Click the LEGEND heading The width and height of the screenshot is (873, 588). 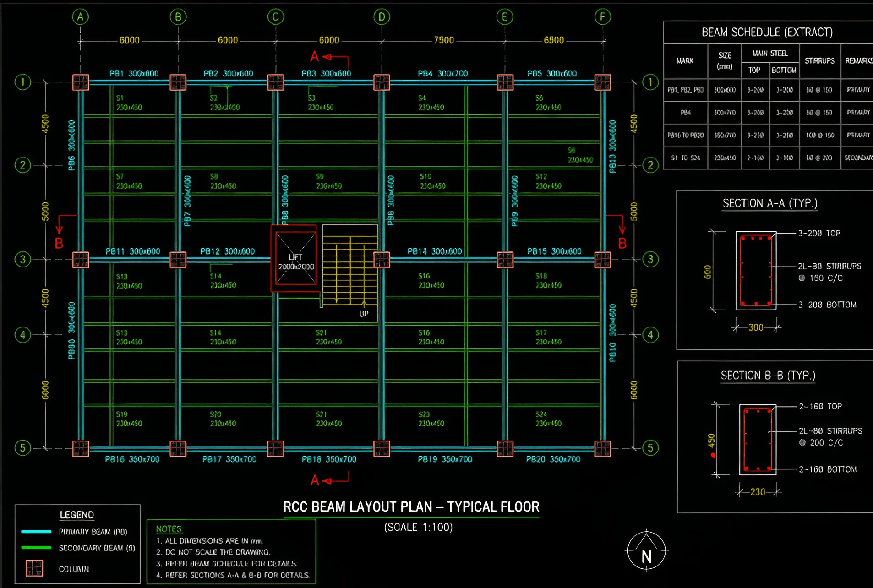[x=77, y=515]
